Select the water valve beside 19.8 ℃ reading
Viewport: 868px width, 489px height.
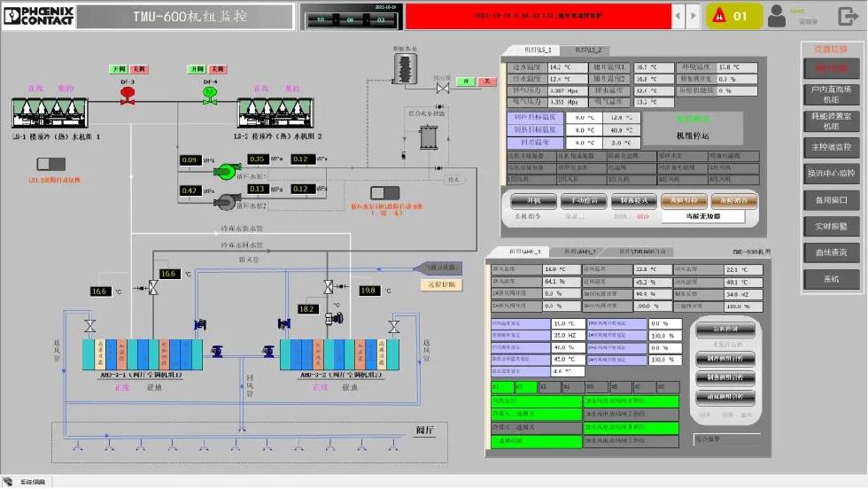coord(329,286)
